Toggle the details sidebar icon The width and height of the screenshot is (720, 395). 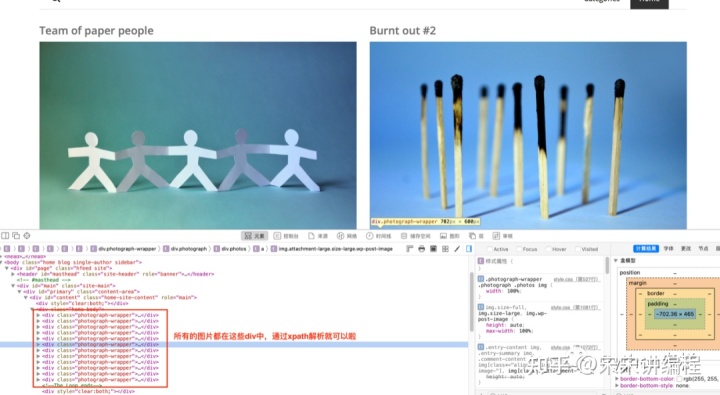pyautogui.click(x=469, y=249)
